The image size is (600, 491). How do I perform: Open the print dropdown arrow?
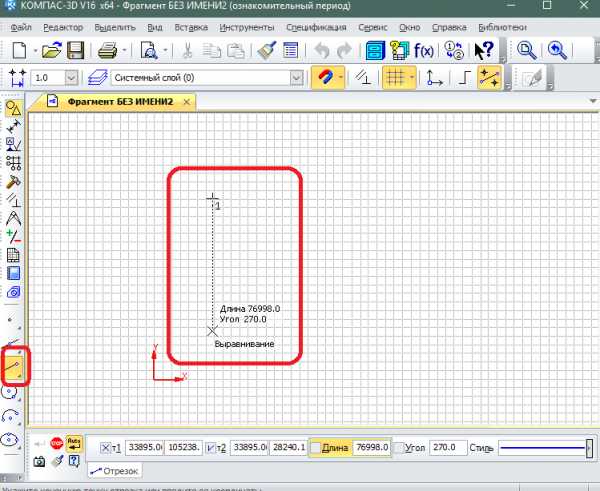coord(124,50)
